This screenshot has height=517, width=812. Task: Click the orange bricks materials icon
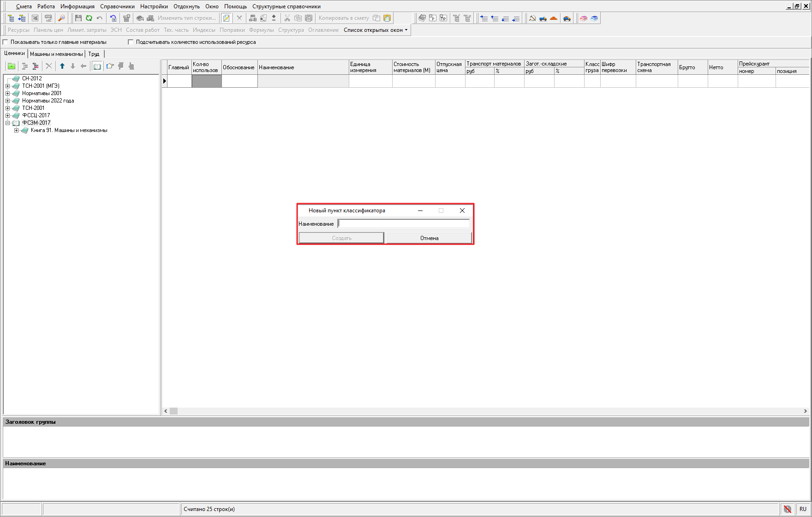point(554,18)
